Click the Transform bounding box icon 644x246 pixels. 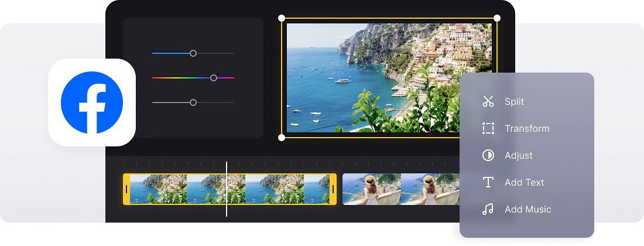pos(488,128)
